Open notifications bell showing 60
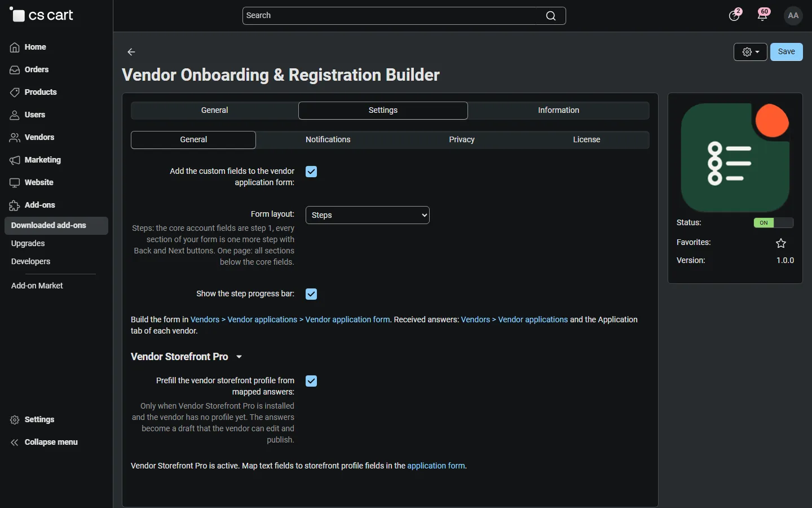The image size is (812, 508). (x=764, y=15)
